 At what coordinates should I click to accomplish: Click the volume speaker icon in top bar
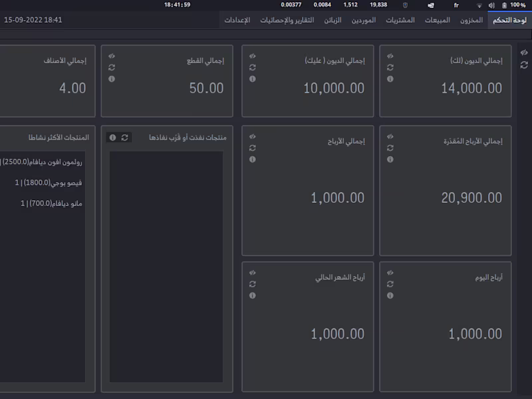491,5
